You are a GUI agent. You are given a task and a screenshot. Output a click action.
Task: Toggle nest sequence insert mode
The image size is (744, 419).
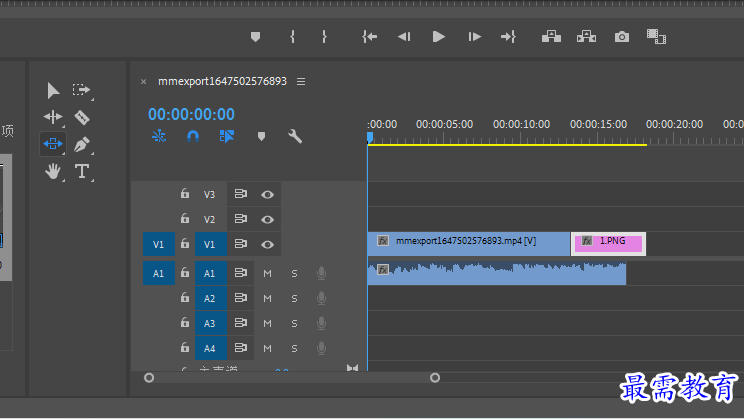159,137
